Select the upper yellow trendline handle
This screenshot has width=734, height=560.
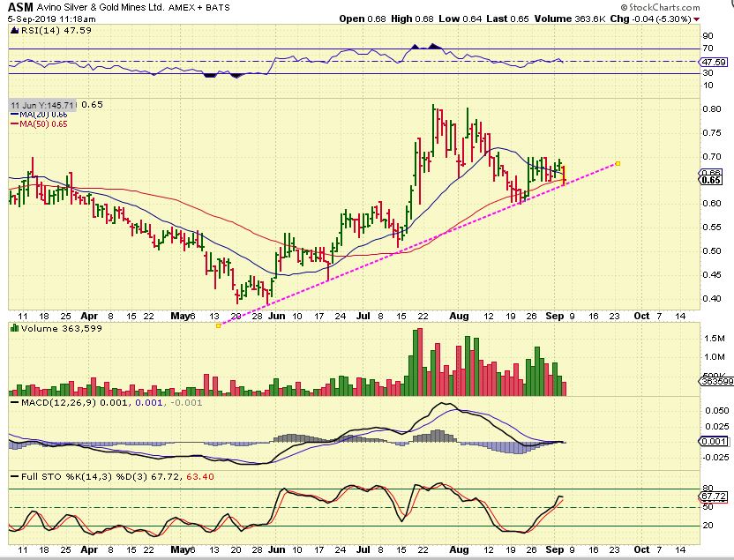coord(618,164)
